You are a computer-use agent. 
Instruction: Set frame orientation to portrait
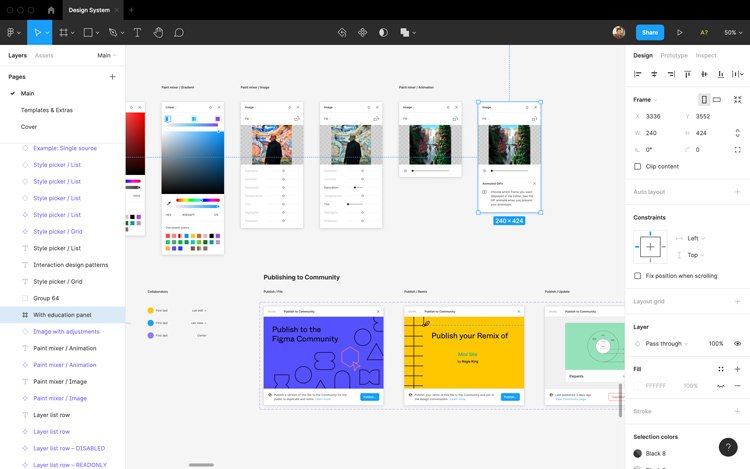coord(704,99)
